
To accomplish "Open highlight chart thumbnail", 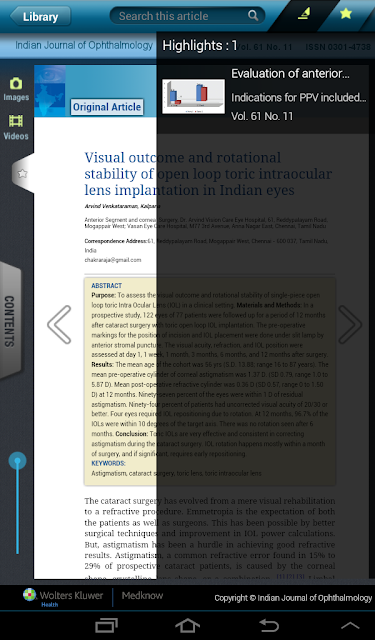I will (193, 97).
